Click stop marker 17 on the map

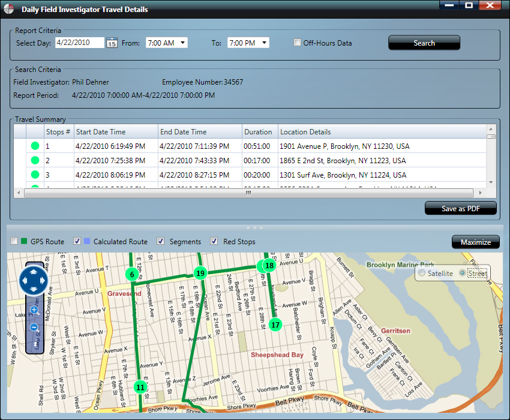click(275, 325)
